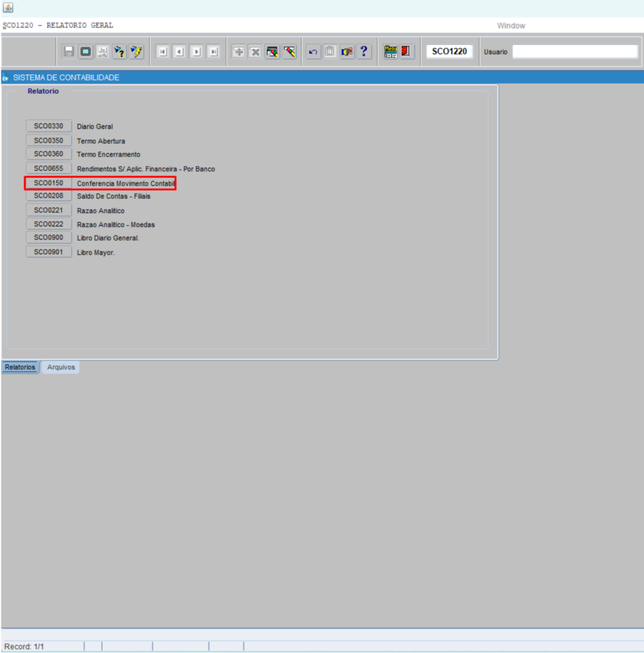The width and height of the screenshot is (644, 653).
Task: Select the Relatorios tab
Action: tap(20, 367)
